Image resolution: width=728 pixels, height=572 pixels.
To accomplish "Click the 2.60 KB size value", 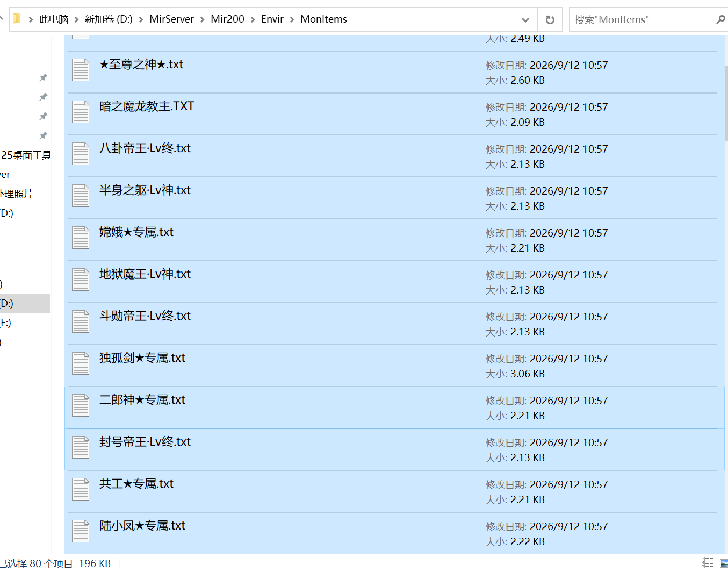I will (528, 81).
